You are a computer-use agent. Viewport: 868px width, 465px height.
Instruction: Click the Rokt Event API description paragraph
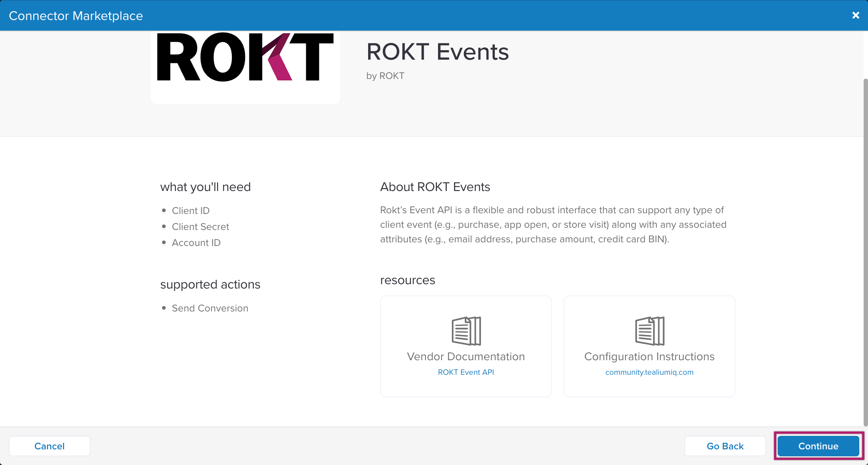point(553,224)
